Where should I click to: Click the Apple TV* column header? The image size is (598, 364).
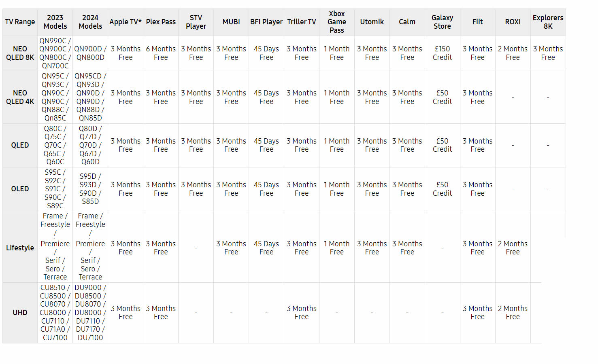pyautogui.click(x=126, y=22)
